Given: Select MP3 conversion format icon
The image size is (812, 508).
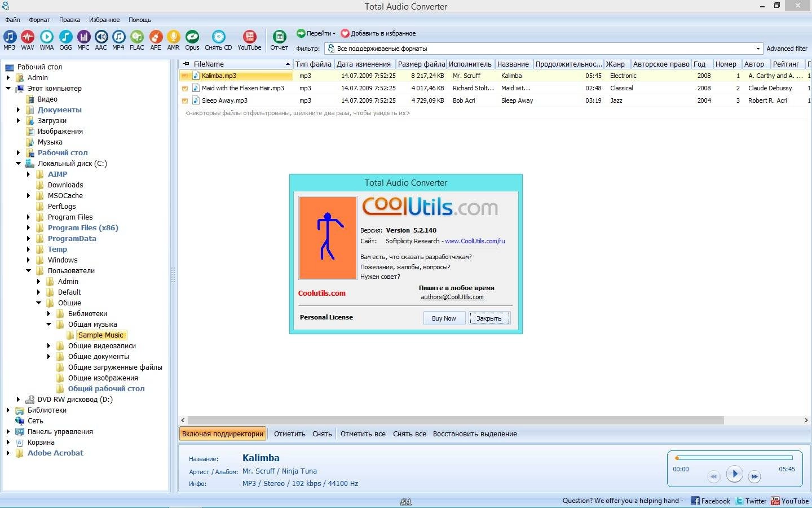Looking at the screenshot, I should point(10,40).
